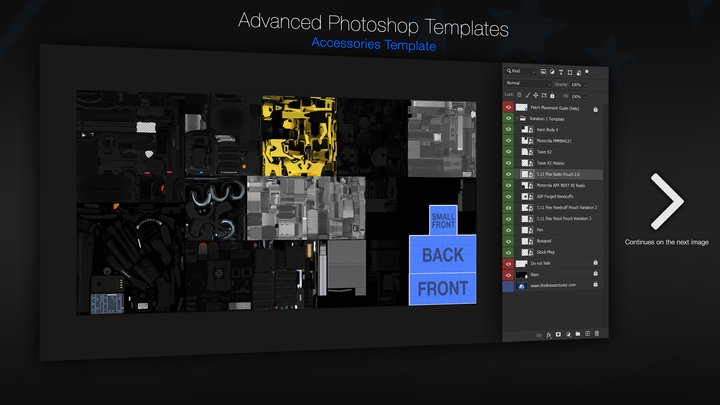
Task: Filter layers by shape layers icon
Action: point(570,72)
